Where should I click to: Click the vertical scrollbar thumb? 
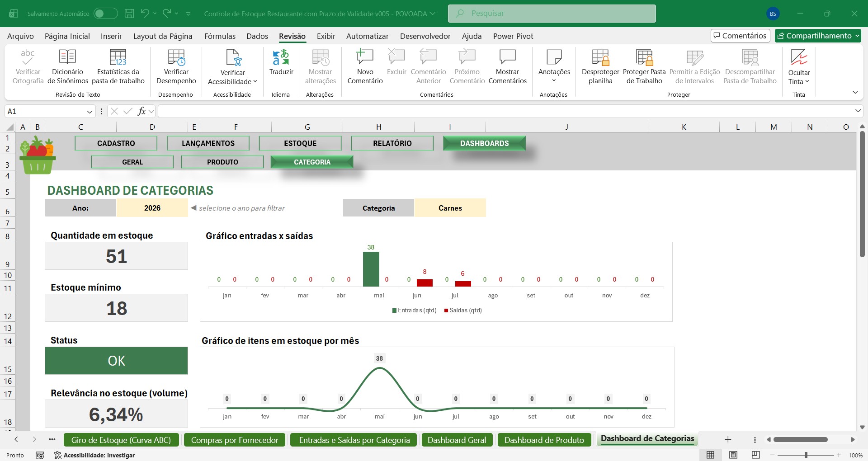862,194
